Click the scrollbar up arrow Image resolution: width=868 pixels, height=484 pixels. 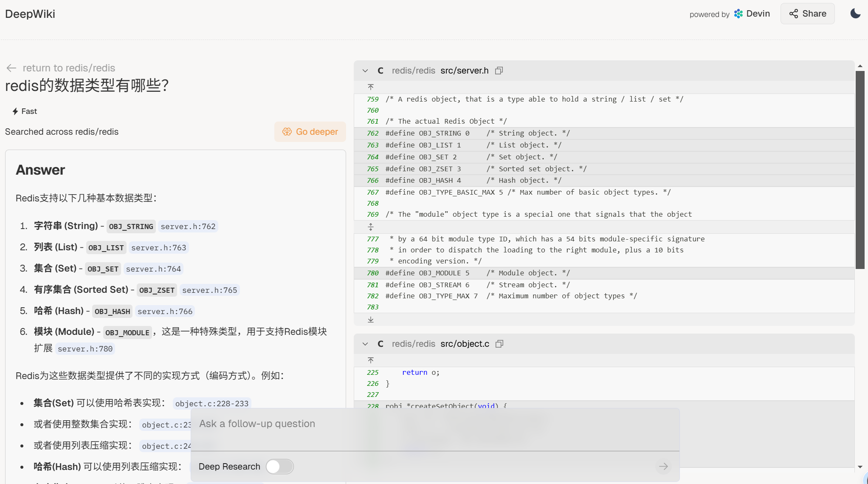point(860,66)
